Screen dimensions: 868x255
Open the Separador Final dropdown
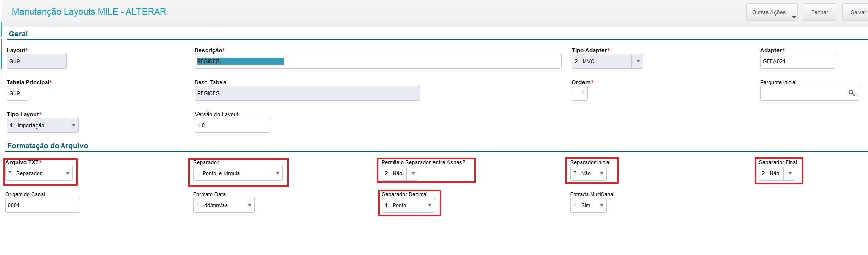(777, 173)
